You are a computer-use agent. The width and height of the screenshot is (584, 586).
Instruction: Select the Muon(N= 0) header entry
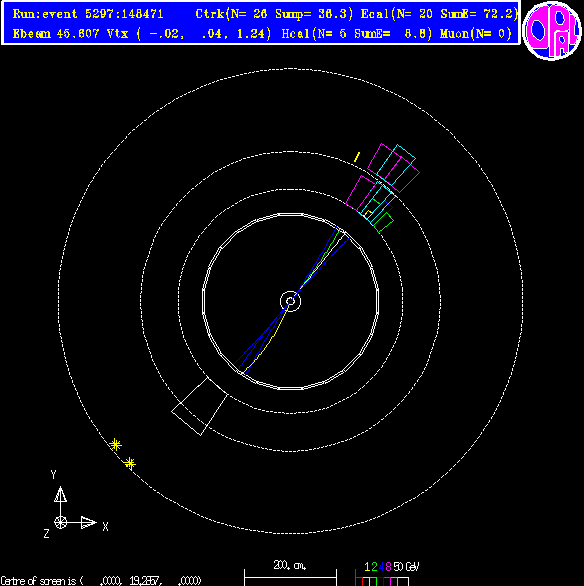(x=476, y=34)
